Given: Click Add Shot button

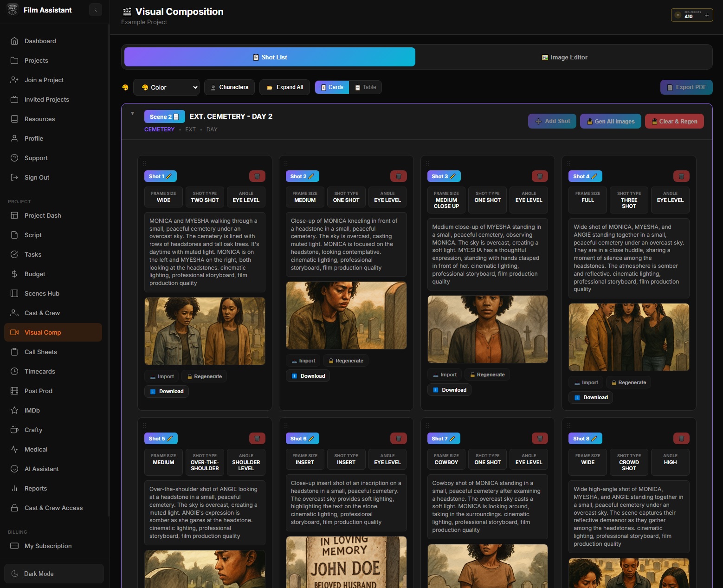Looking at the screenshot, I should (552, 121).
